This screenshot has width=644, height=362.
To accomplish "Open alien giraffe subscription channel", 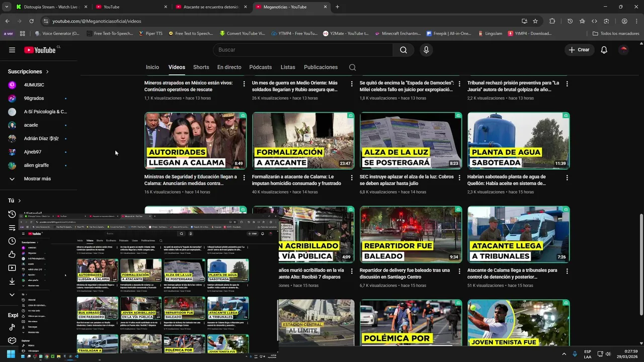I will (35, 165).
